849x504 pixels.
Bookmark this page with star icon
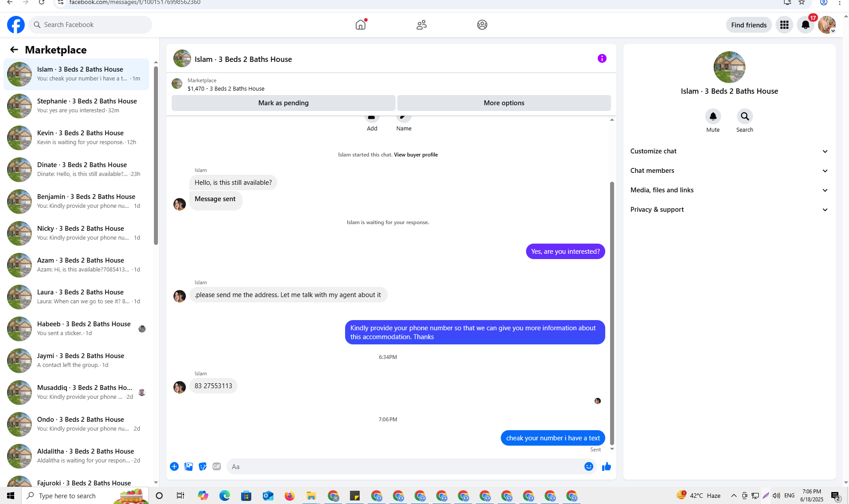click(802, 3)
